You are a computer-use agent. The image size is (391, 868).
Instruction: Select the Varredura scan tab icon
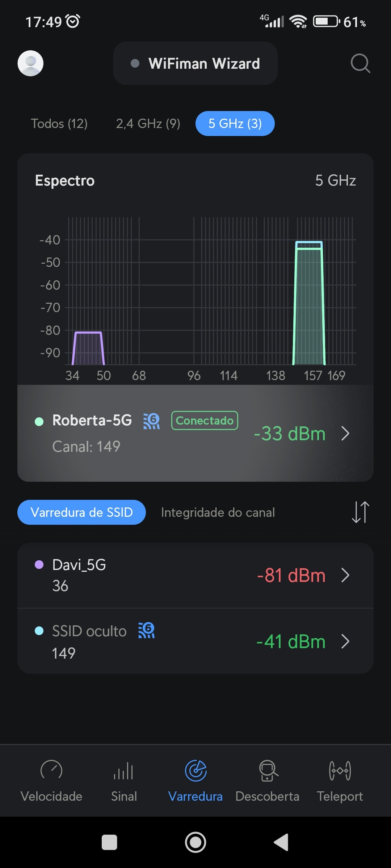(x=195, y=771)
